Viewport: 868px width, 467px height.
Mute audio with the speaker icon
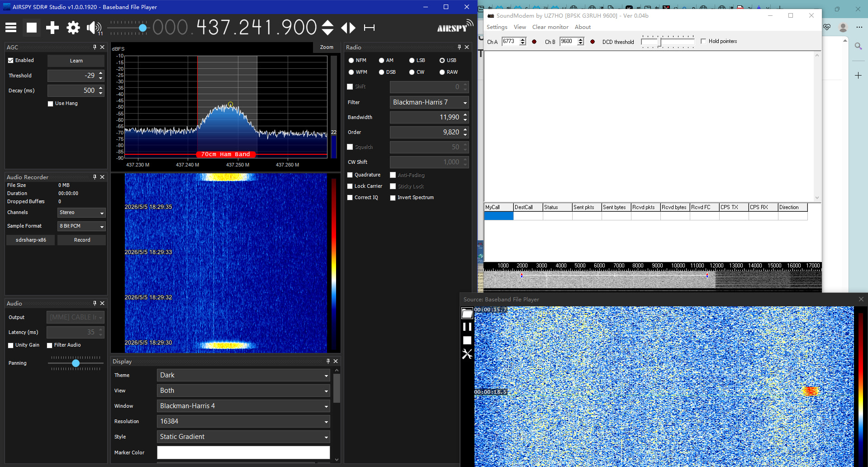94,28
